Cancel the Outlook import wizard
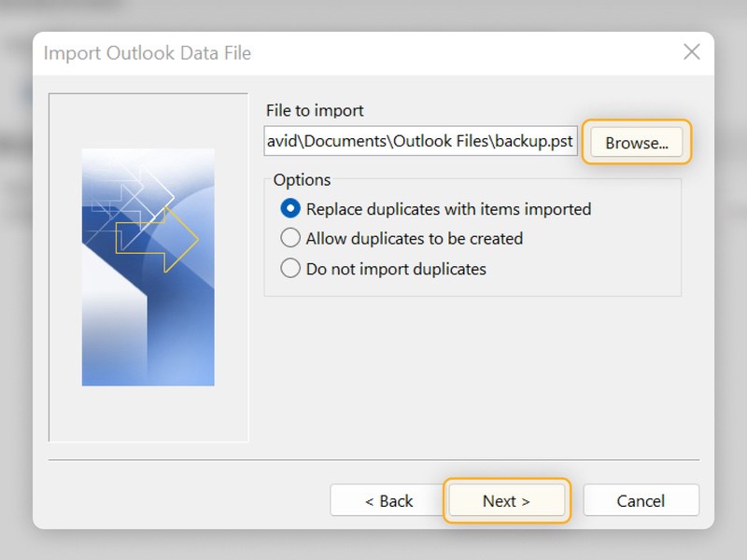Image resolution: width=747 pixels, height=560 pixels. [x=641, y=500]
